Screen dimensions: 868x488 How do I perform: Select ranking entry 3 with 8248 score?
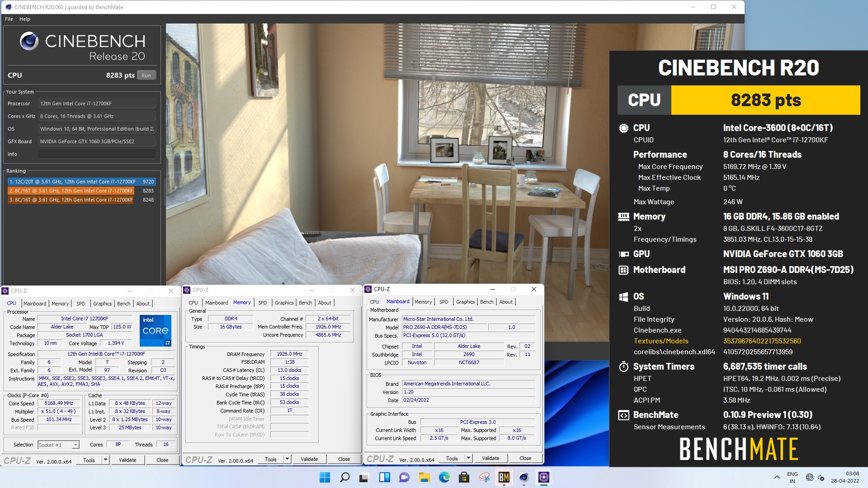coord(81,200)
